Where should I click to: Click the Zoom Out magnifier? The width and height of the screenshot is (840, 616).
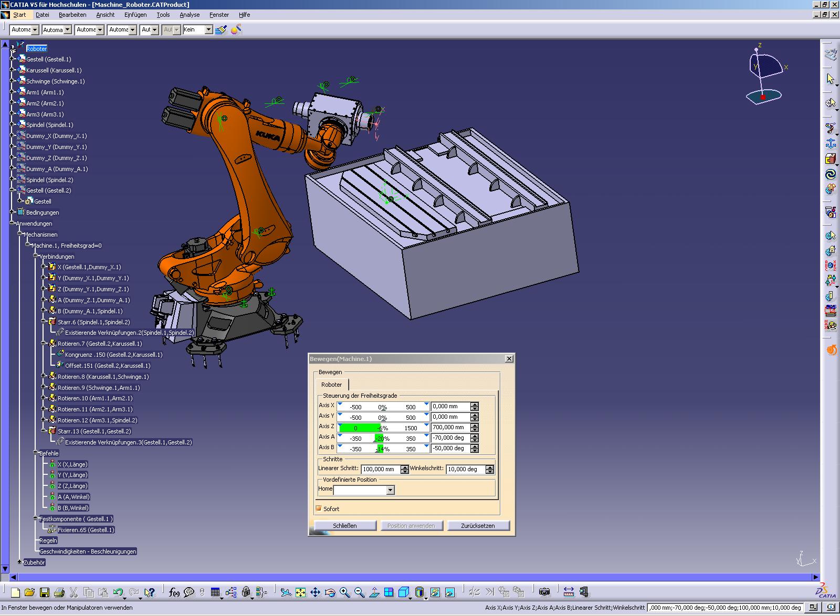tap(359, 592)
